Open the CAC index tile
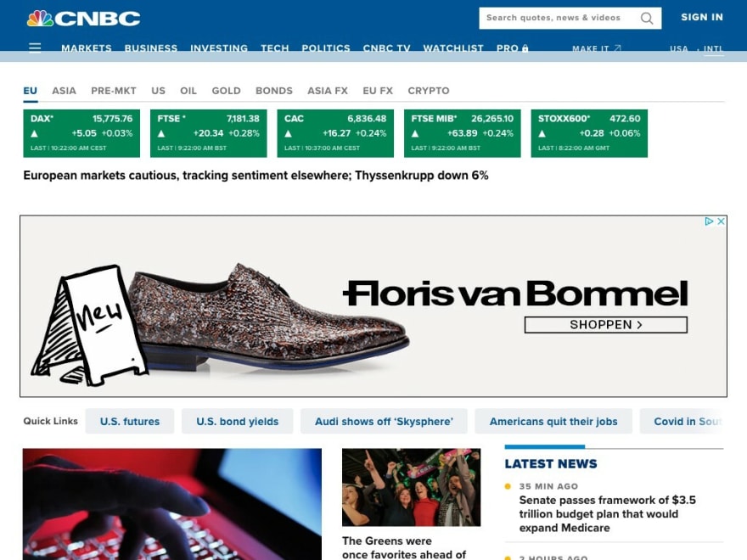This screenshot has width=747, height=560. (335, 133)
